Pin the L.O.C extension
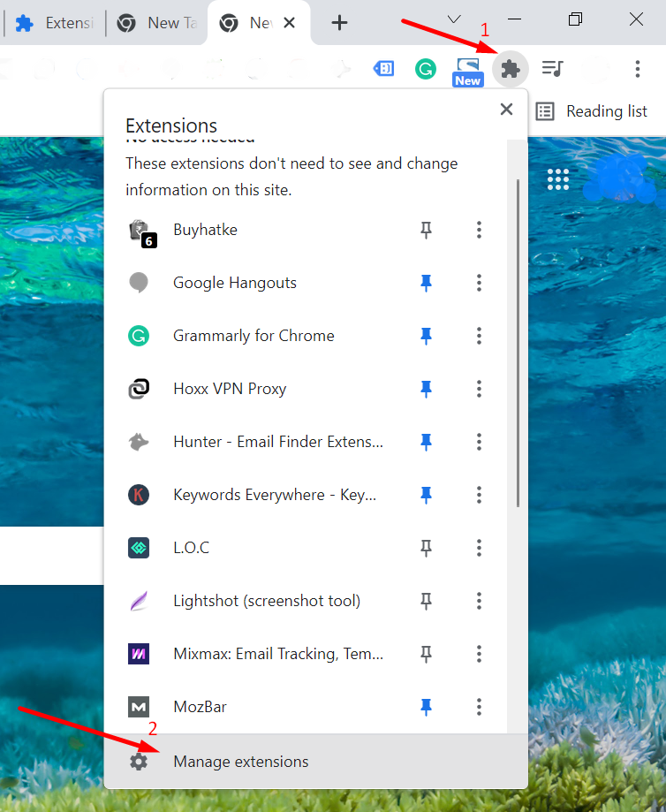 (x=427, y=548)
